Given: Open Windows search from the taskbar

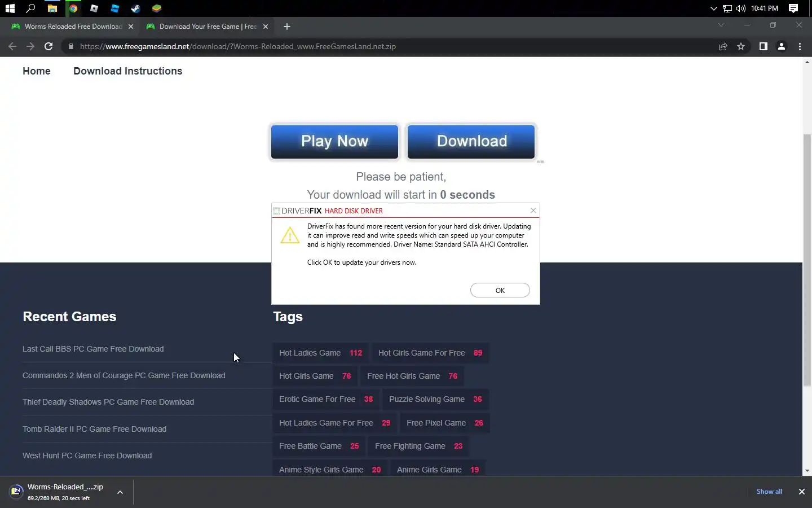Looking at the screenshot, I should [x=30, y=8].
